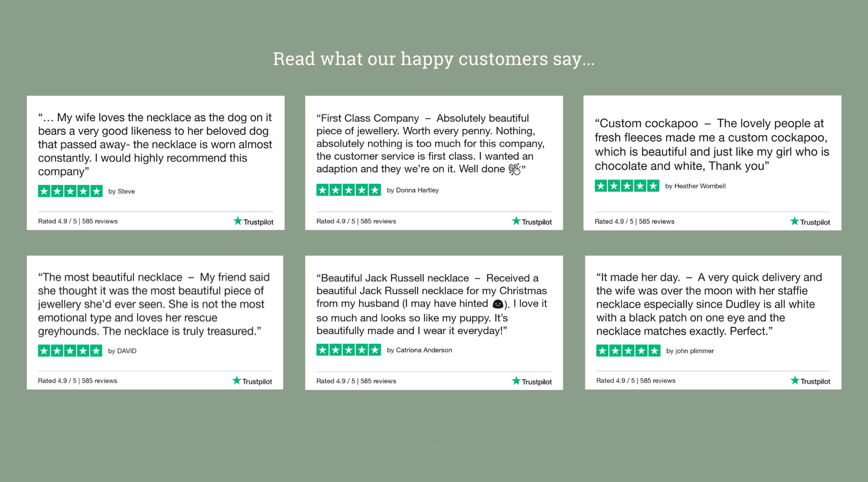Viewport: 868px width, 482px height.
Task: Click the Trustpilot logo on Heather Wombell's review
Action: 810,221
